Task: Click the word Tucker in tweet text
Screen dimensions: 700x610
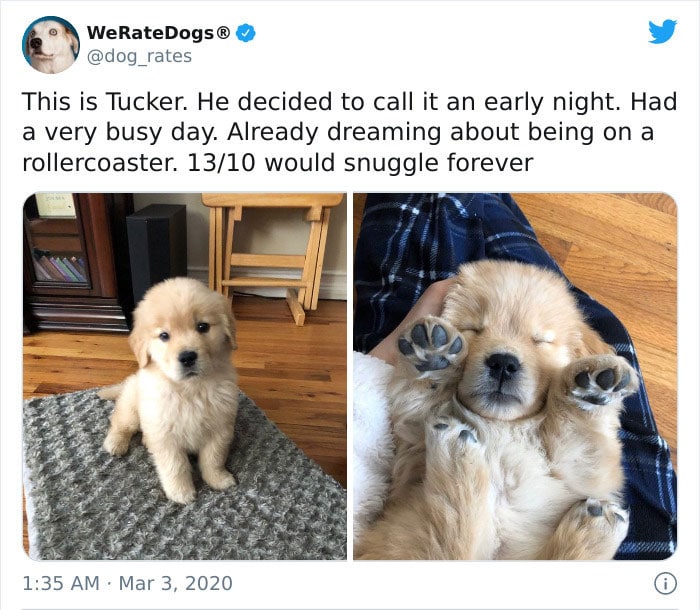Action: [146, 101]
